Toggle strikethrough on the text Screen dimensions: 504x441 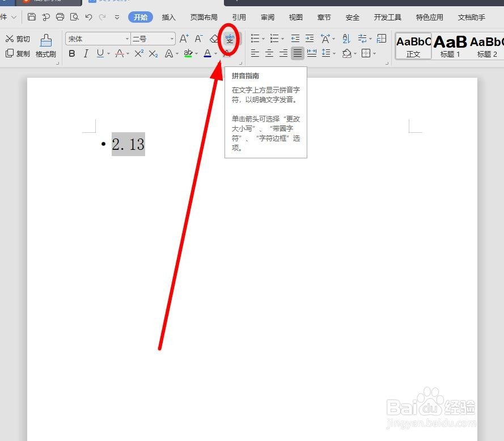click(120, 53)
